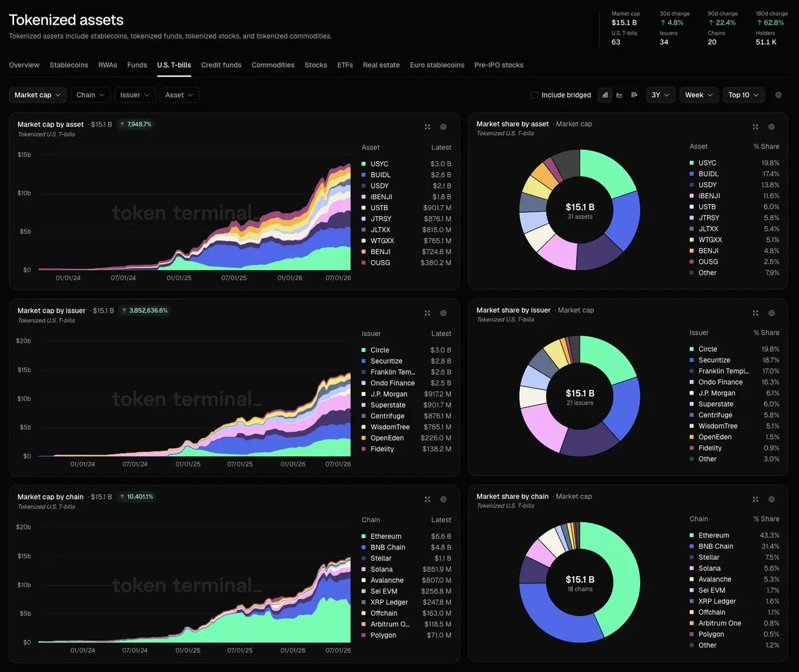Open settings for Market cap by asset chart
This screenshot has width=799, height=672.
pos(443,126)
